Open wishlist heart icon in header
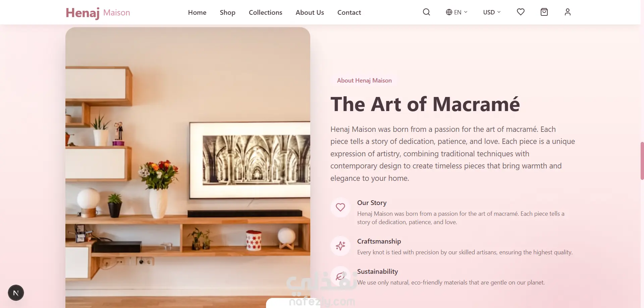 [x=521, y=12]
